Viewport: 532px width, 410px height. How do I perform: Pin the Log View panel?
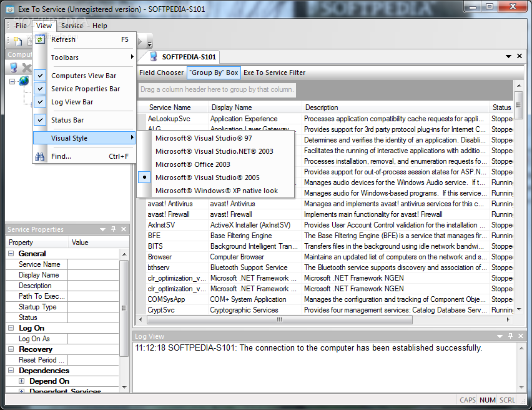[510, 336]
